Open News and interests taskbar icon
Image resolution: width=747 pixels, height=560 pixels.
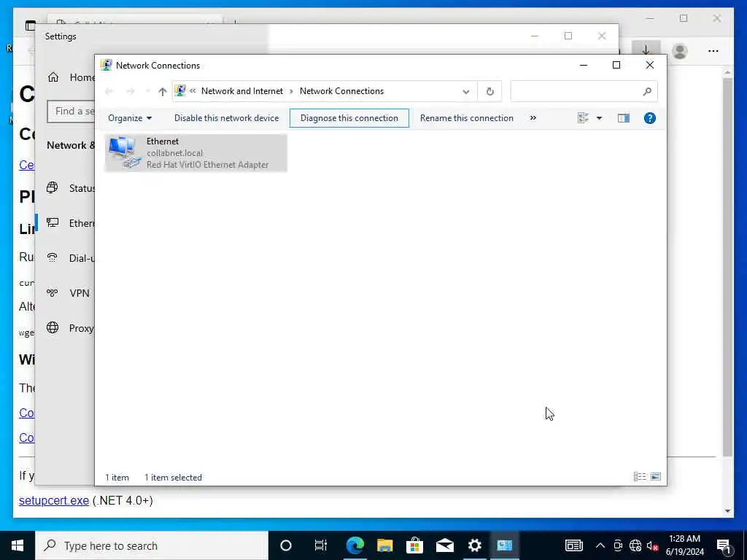(x=573, y=545)
